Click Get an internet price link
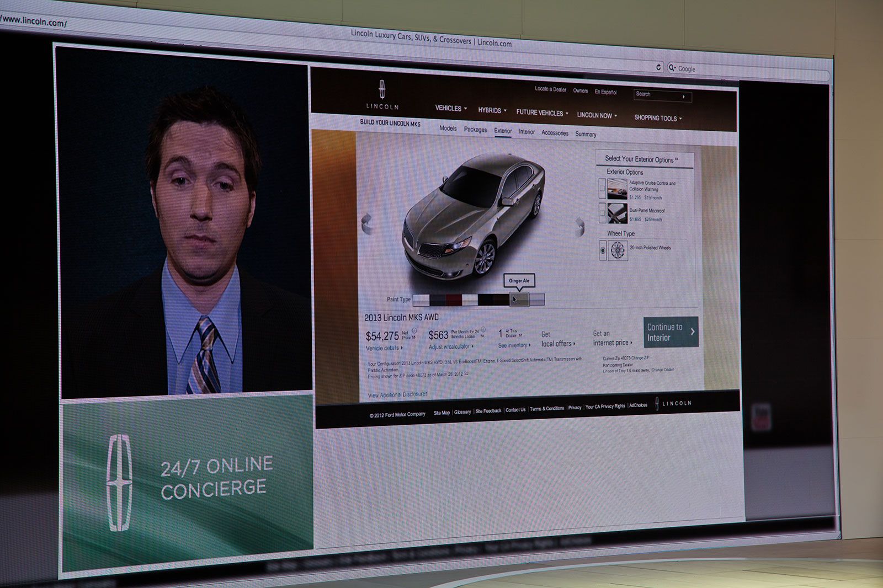This screenshot has height=588, width=883. point(612,338)
